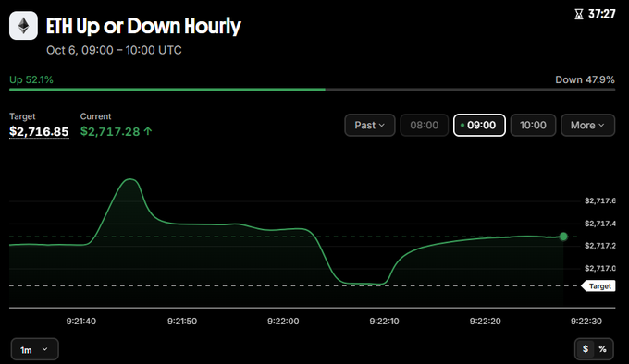Screen dimensions: 629x364
Task: Click the underlined target price $2,716.85
Action: coord(39,131)
